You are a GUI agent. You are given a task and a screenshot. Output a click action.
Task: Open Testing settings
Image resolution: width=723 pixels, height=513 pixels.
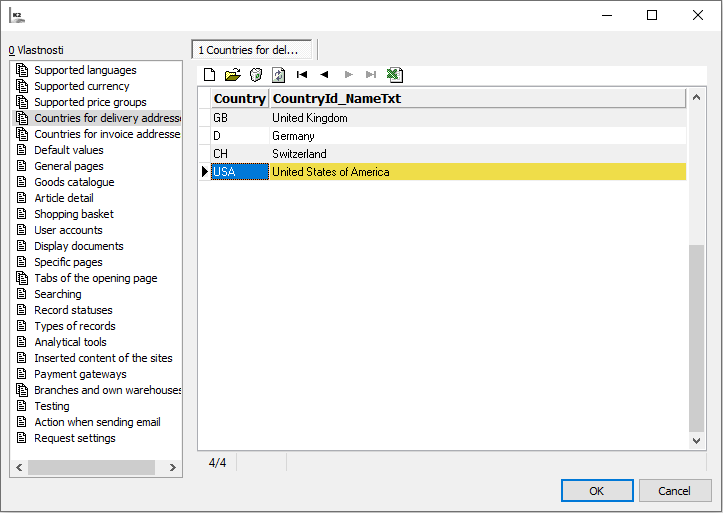pos(52,406)
